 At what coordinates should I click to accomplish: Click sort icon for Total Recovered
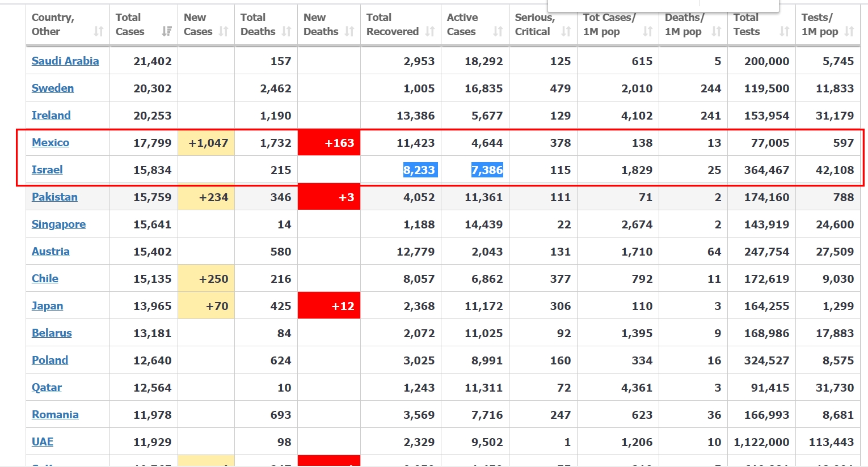tap(430, 32)
